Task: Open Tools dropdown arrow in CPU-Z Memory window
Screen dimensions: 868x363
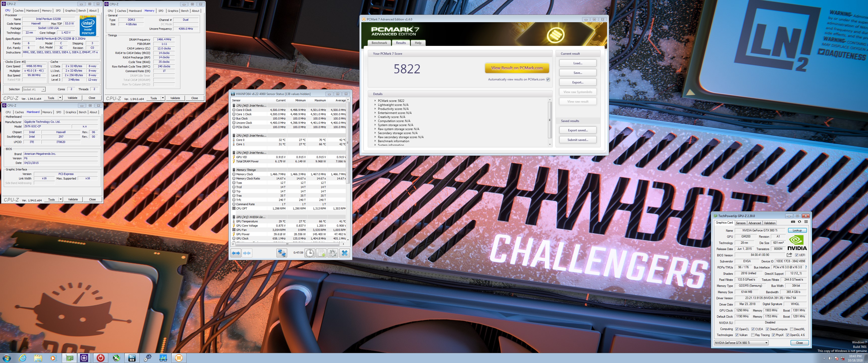Action: (163, 98)
